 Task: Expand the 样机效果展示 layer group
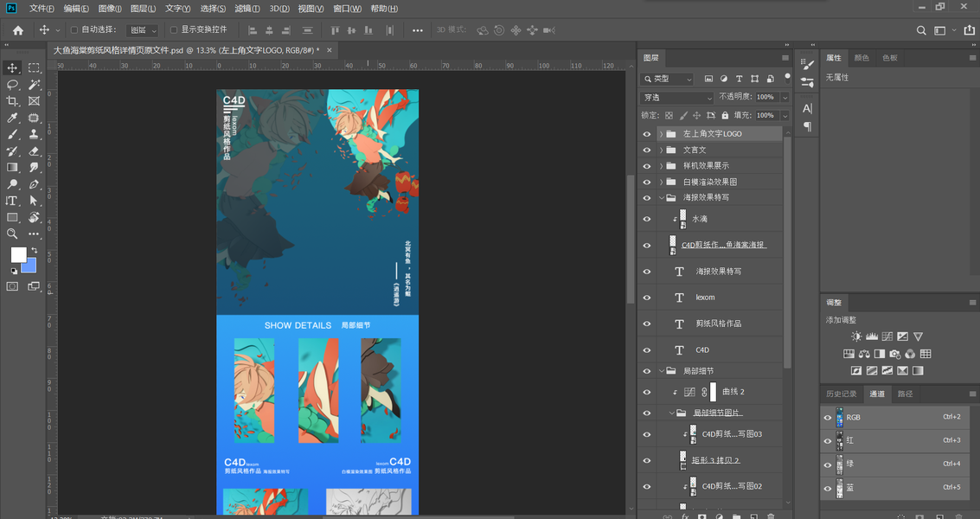(x=661, y=166)
